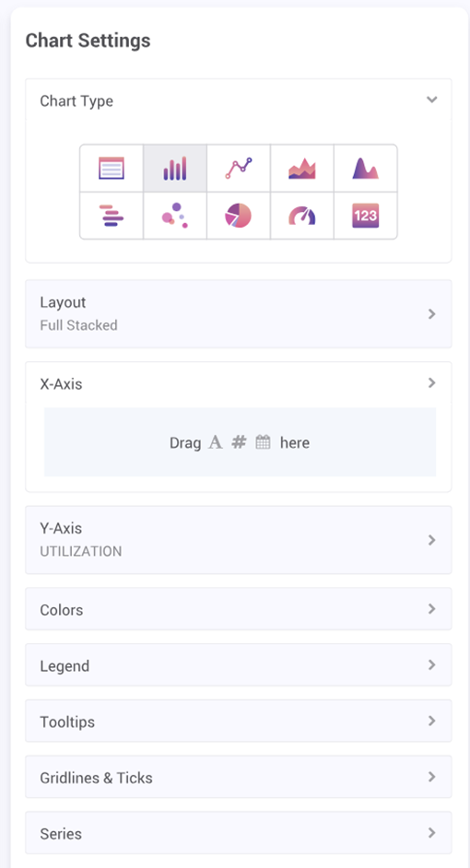
Task: Open Gridlines & Ticks settings
Action: pos(239,777)
